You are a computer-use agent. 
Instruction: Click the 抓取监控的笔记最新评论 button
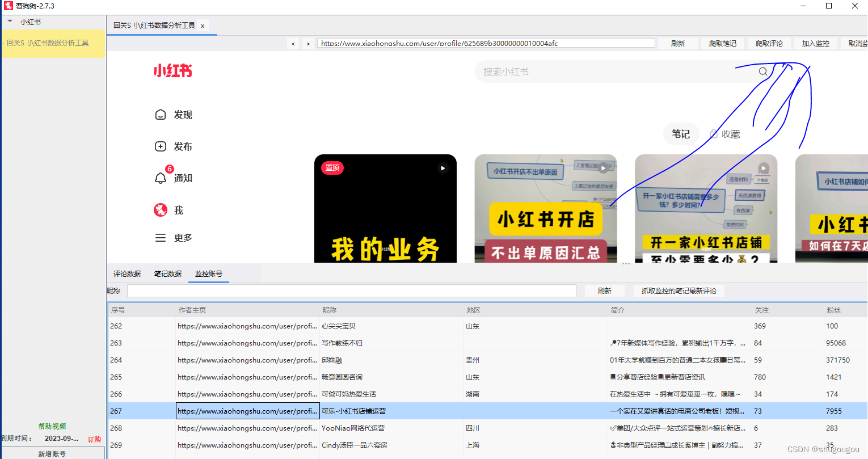pos(679,290)
